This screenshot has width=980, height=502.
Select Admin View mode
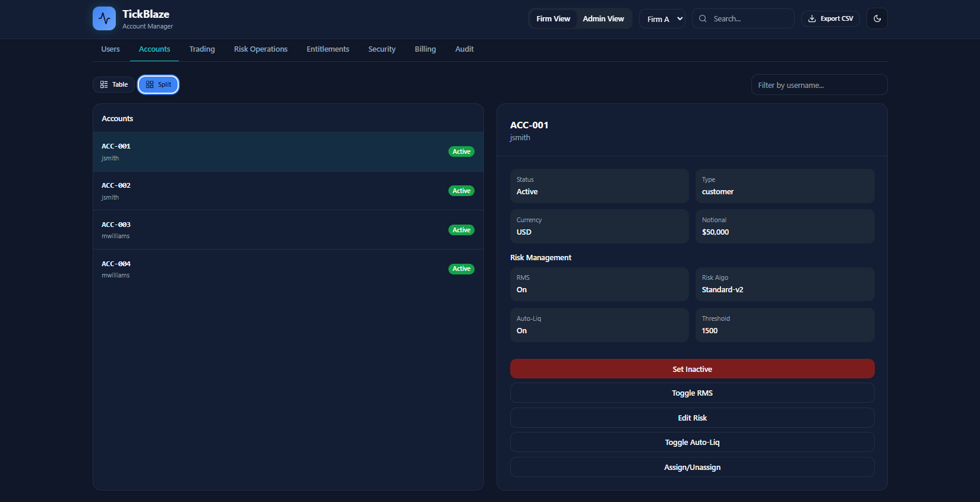603,18
